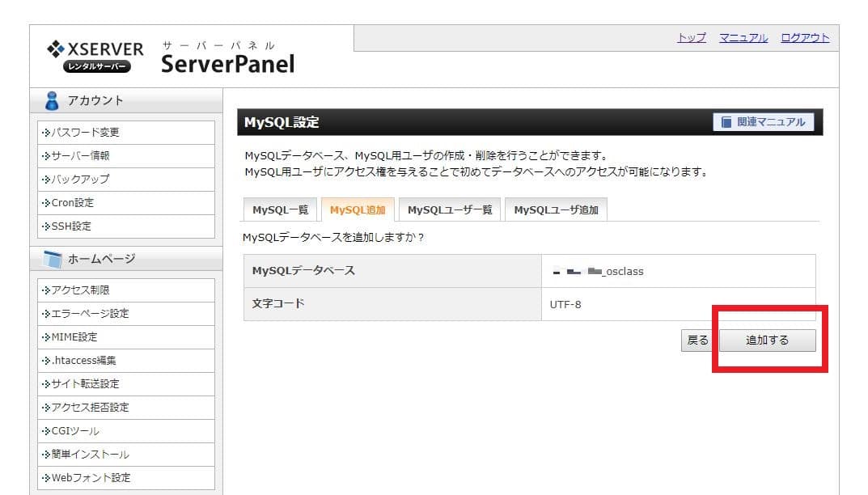Switch to the MySQLユーザ追加 tab
The image size is (868, 495).
coord(556,210)
